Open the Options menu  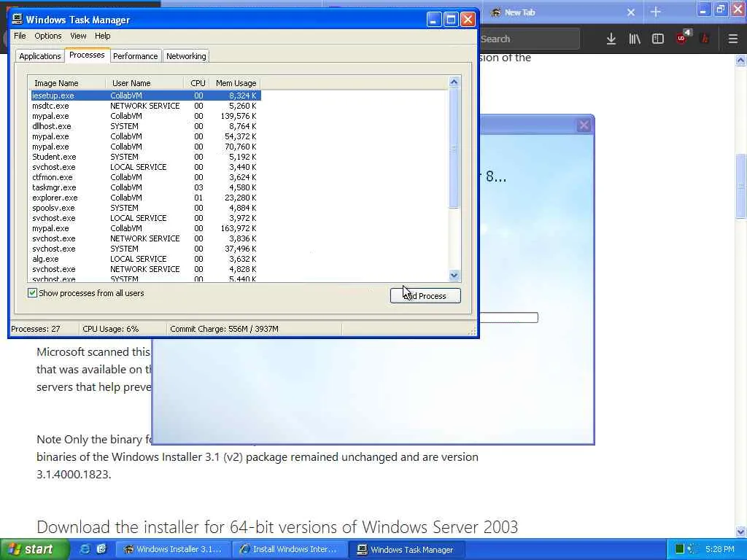pos(48,36)
